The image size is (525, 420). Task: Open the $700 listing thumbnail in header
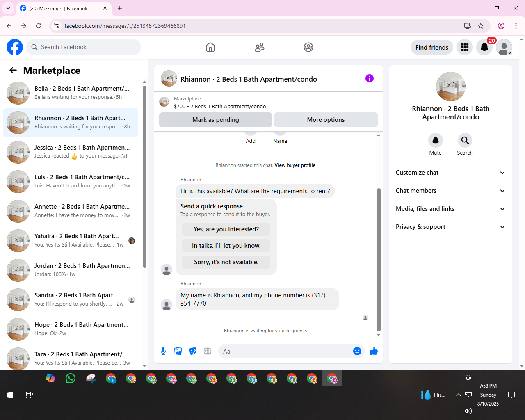click(164, 102)
